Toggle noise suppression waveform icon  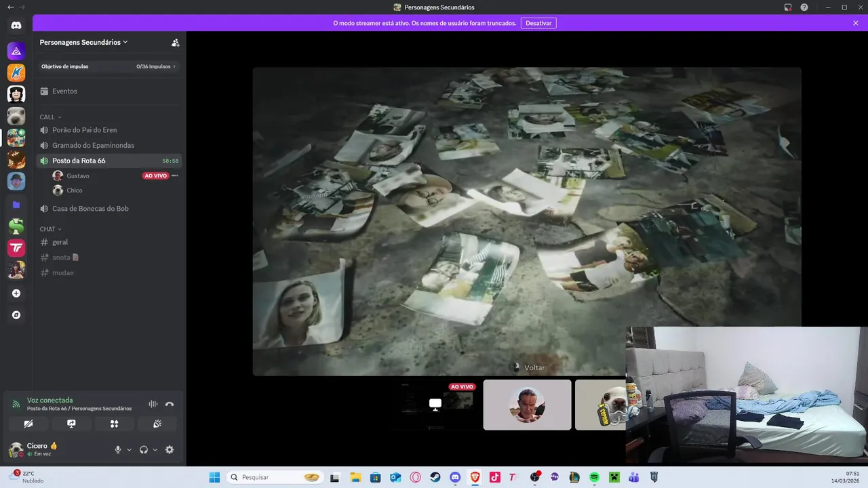click(153, 404)
